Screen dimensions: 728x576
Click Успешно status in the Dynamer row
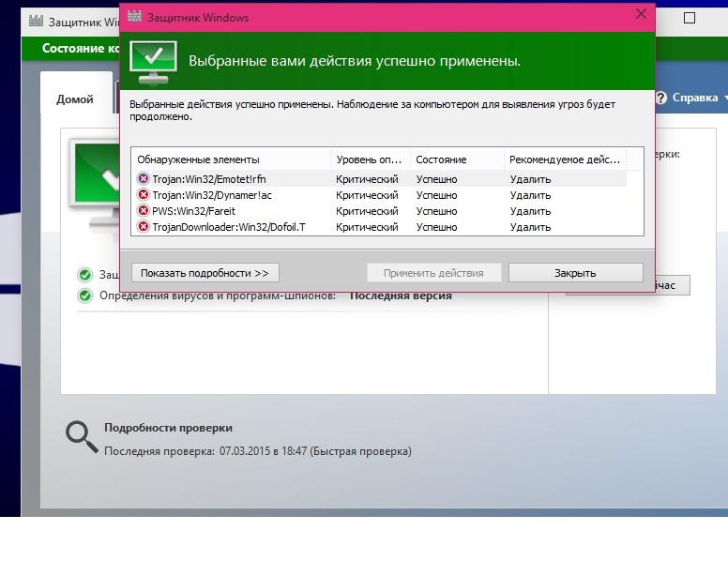click(x=436, y=195)
